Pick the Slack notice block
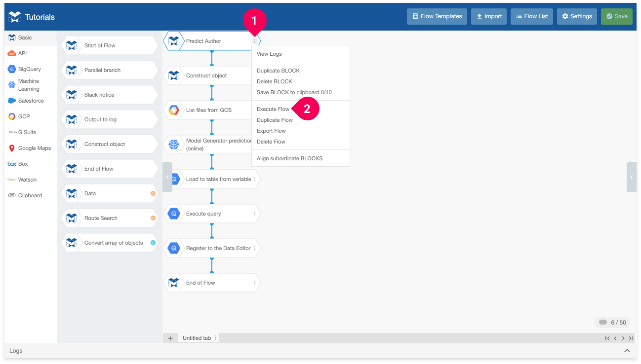The width and height of the screenshot is (641, 364). coord(110,95)
